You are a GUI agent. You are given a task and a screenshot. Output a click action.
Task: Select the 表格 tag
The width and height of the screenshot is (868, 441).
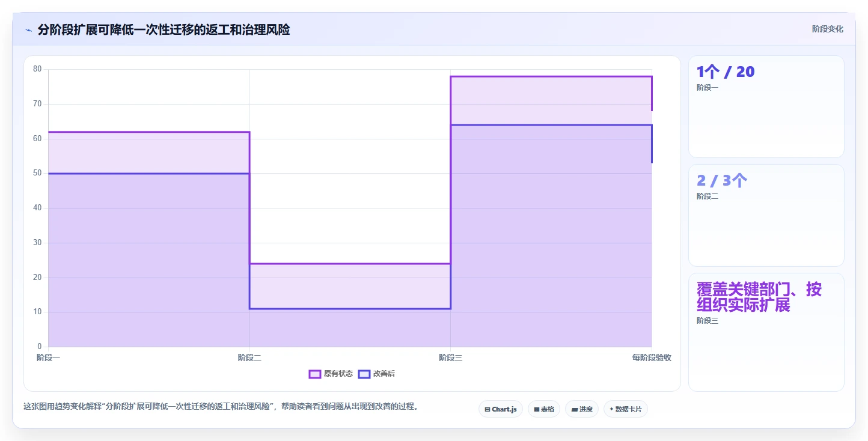(x=544, y=409)
